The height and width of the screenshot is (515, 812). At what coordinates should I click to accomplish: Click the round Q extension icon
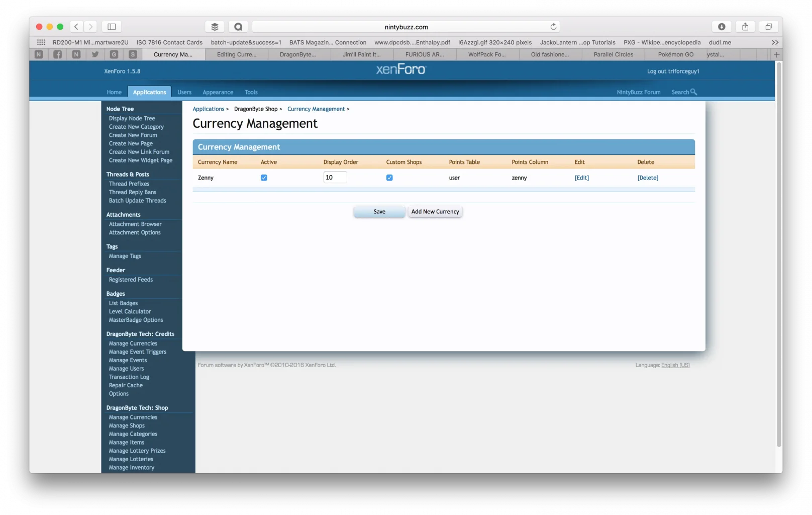(x=238, y=27)
